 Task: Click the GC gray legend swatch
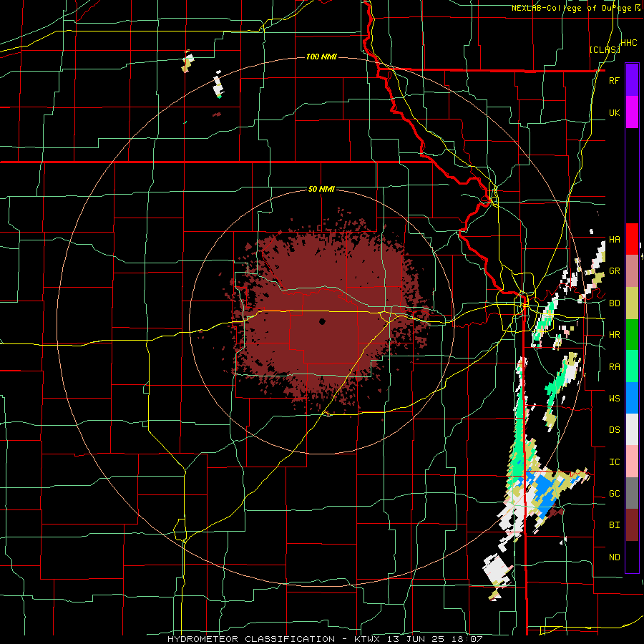point(632,493)
